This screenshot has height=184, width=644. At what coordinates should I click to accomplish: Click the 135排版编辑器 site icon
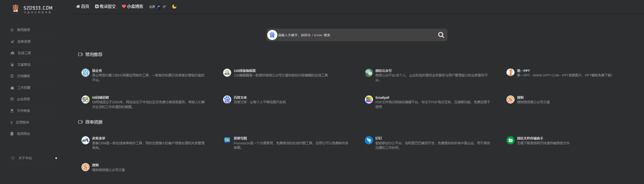tap(227, 73)
